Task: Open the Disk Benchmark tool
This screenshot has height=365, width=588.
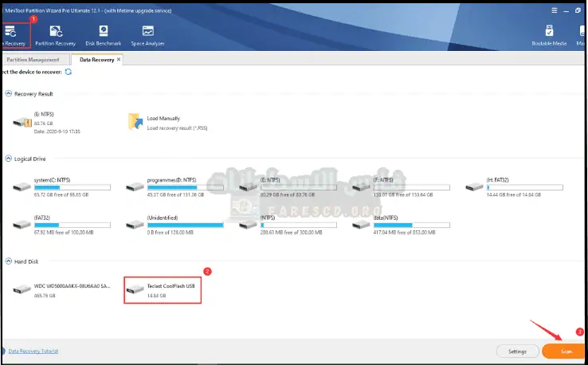Action: pyautogui.click(x=103, y=33)
